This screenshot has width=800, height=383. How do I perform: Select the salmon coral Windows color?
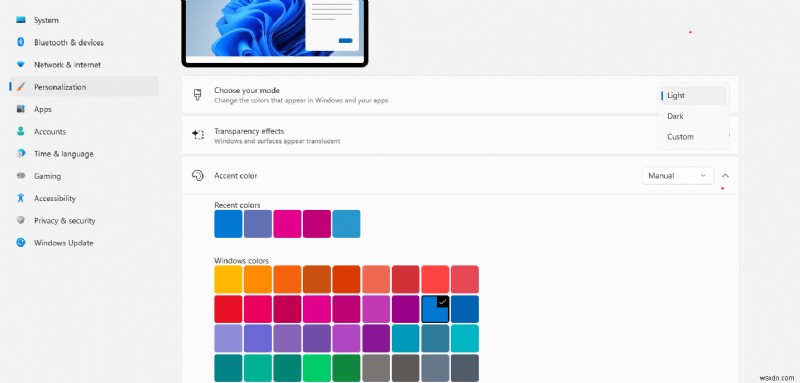coord(376,279)
